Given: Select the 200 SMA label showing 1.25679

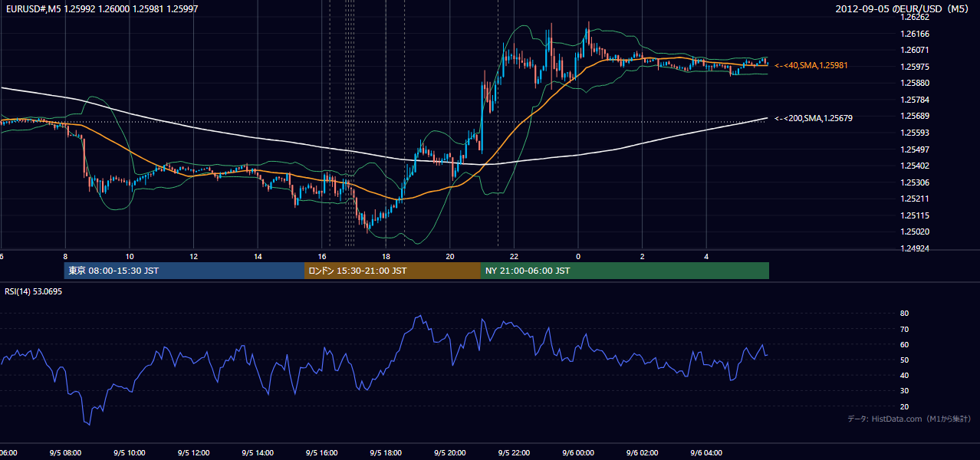Looking at the screenshot, I should 814,118.
